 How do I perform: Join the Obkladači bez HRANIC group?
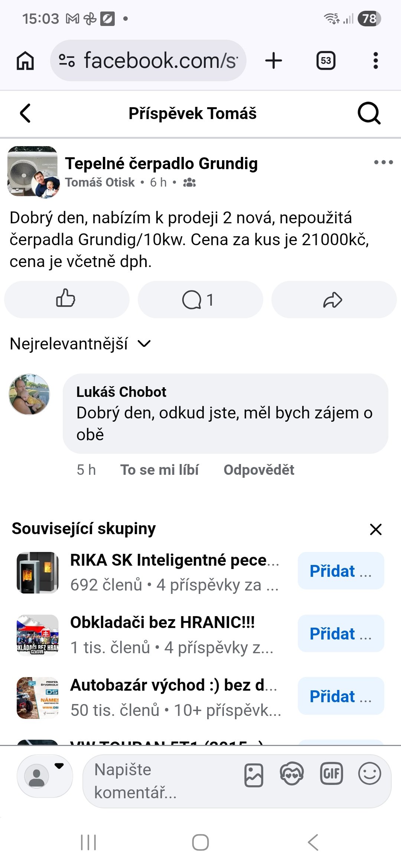[340, 634]
